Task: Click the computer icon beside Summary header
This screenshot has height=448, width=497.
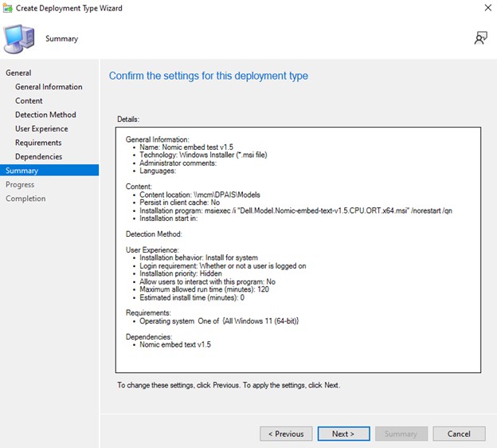Action: [18, 37]
